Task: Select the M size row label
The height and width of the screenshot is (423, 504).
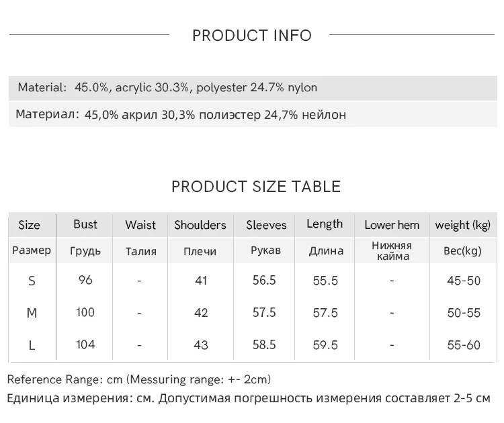Action: pyautogui.click(x=32, y=313)
